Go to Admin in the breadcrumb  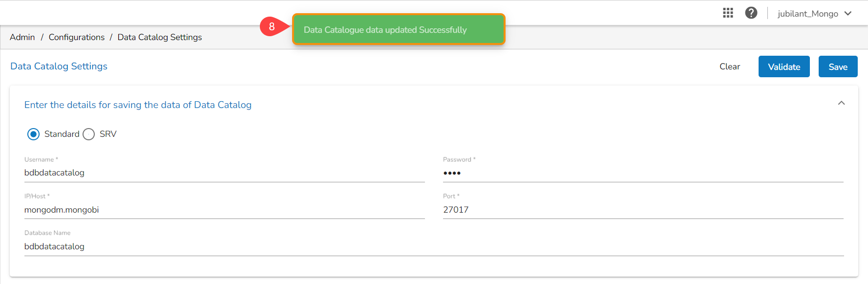(x=22, y=37)
